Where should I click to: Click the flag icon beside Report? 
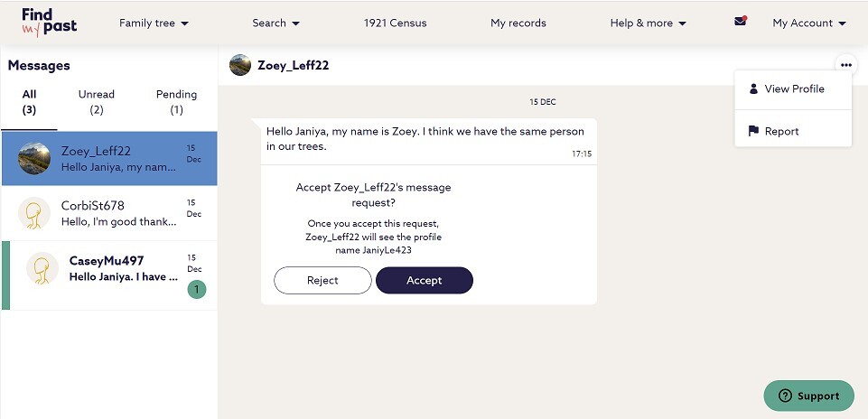tap(753, 131)
